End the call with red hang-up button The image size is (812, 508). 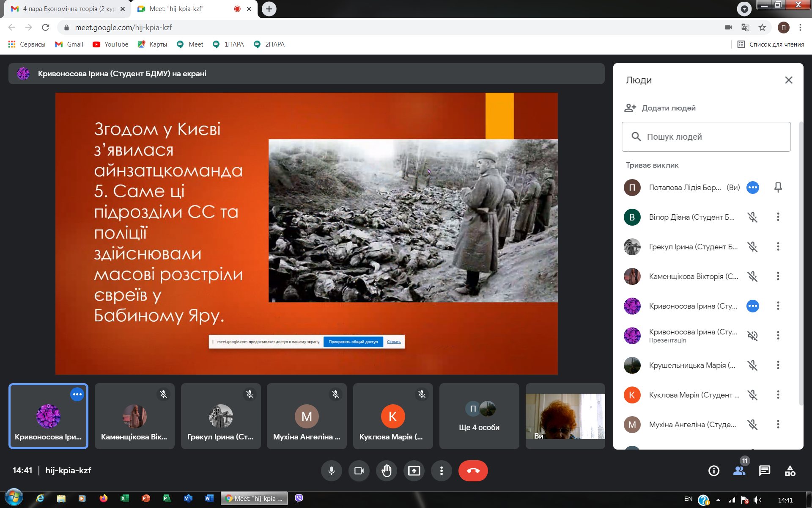(473, 471)
